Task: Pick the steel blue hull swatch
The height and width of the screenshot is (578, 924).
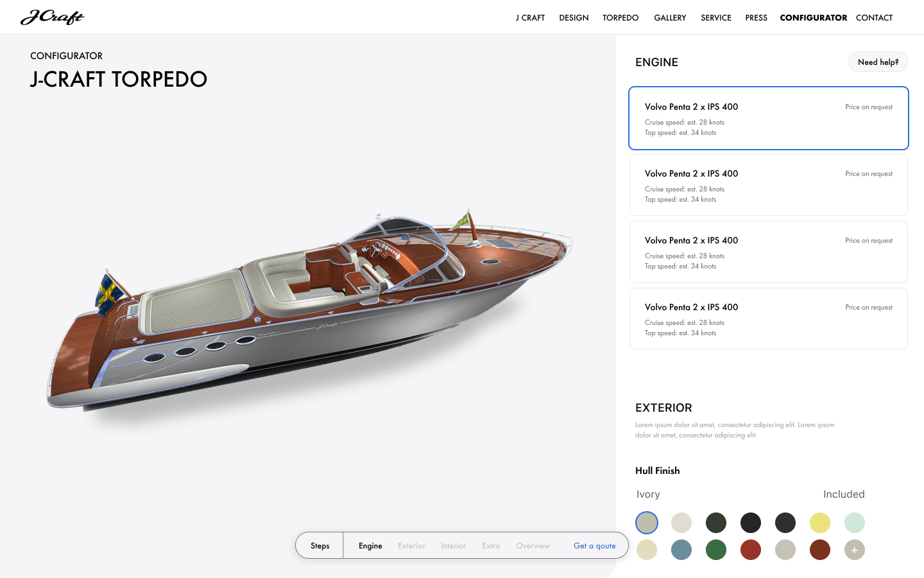Action: point(681,550)
